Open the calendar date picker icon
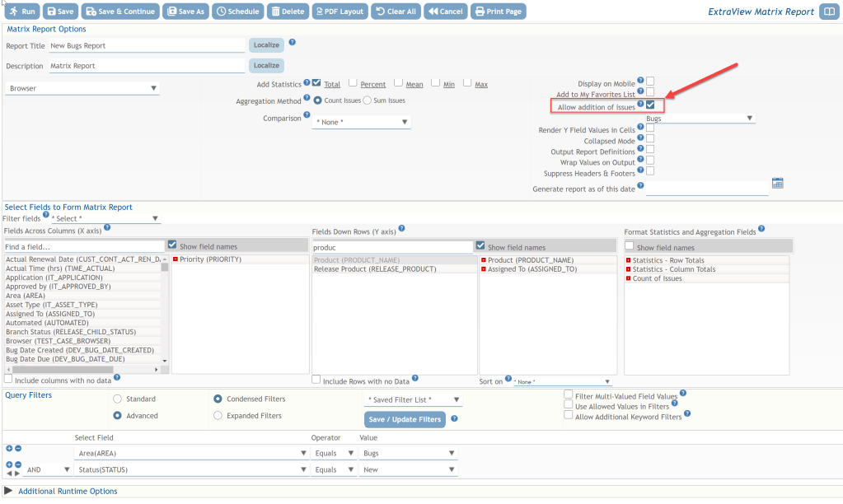This screenshot has height=504, width=843. click(x=776, y=183)
